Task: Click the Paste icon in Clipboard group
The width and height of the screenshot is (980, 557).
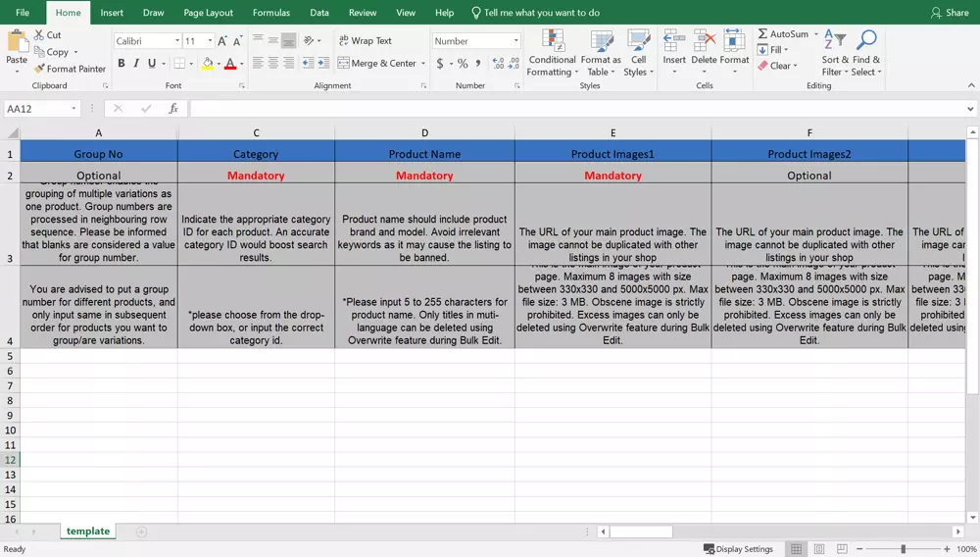Action: (17, 42)
